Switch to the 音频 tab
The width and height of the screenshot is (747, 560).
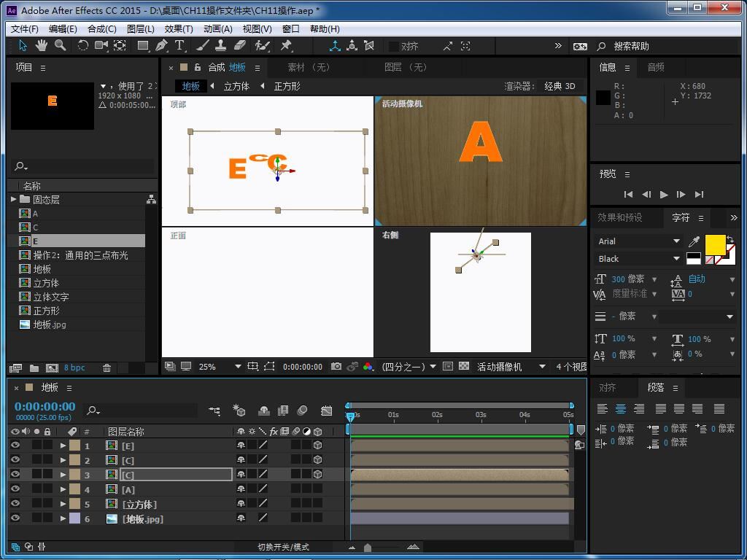[656, 68]
